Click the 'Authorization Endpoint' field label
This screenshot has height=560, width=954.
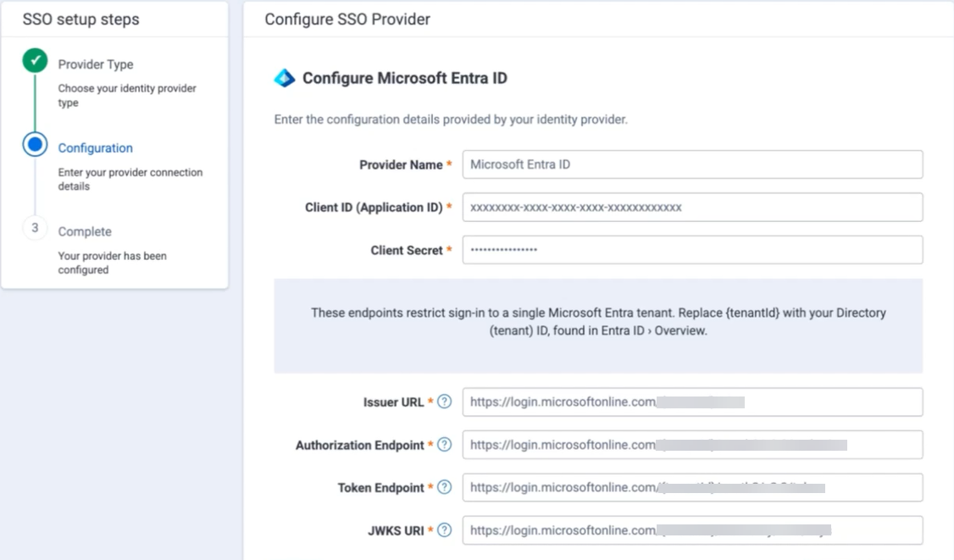(x=359, y=446)
